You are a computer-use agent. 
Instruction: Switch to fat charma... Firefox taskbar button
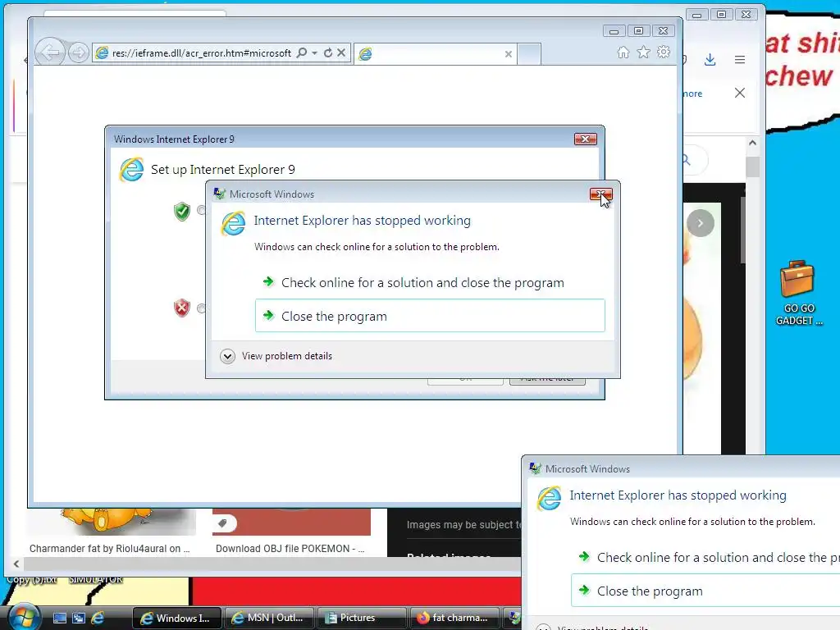(x=454, y=618)
